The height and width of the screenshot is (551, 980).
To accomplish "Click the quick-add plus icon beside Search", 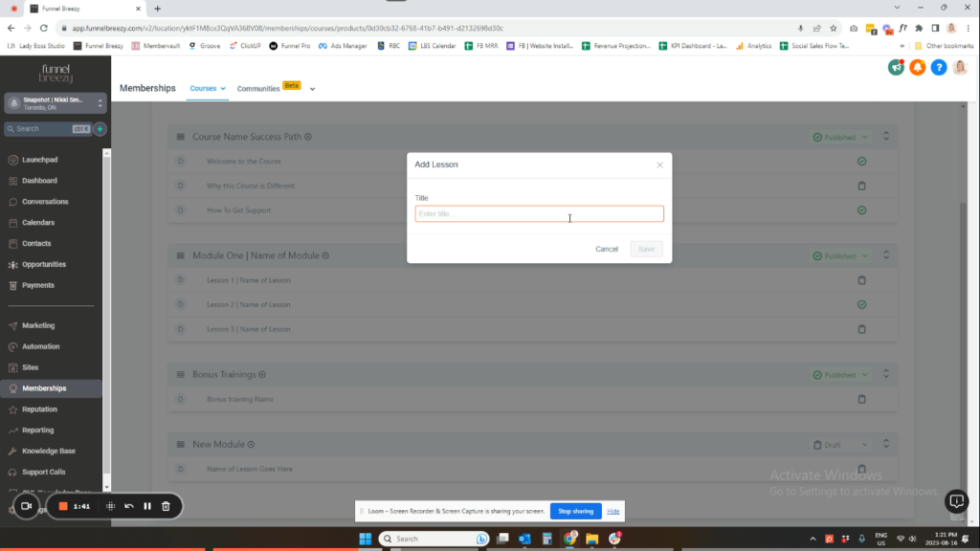I will point(100,128).
